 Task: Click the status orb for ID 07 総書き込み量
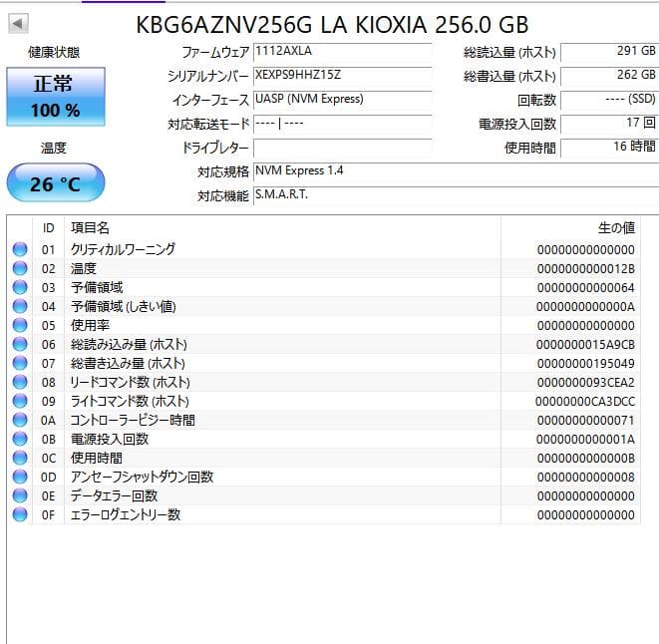(x=20, y=363)
